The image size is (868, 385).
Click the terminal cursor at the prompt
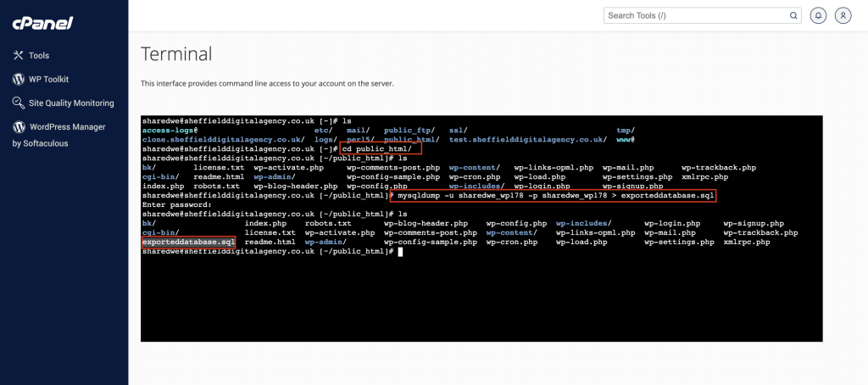[400, 252]
